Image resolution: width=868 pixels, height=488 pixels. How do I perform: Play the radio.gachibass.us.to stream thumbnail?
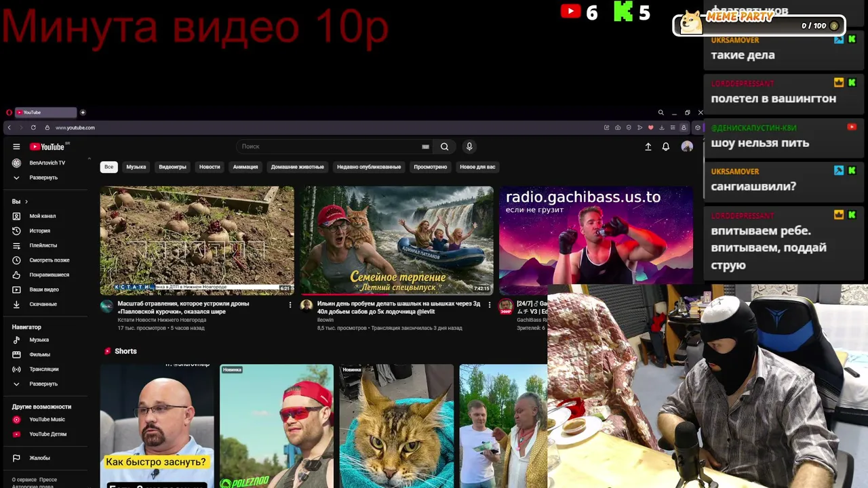(596, 235)
